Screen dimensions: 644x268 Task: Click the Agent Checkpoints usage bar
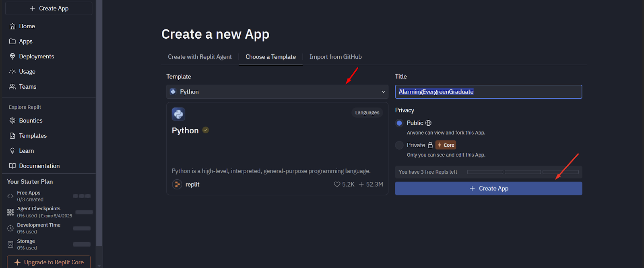[x=84, y=212]
